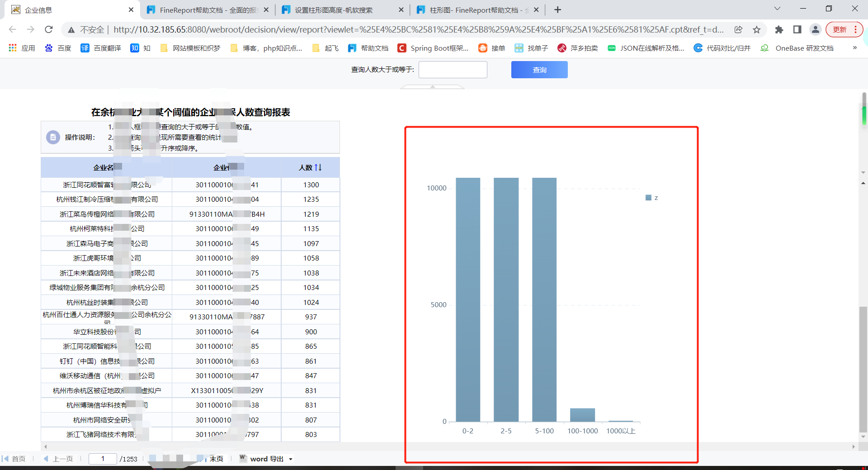Bookmark this page with star icon
This screenshot has width=868, height=470.
756,29
